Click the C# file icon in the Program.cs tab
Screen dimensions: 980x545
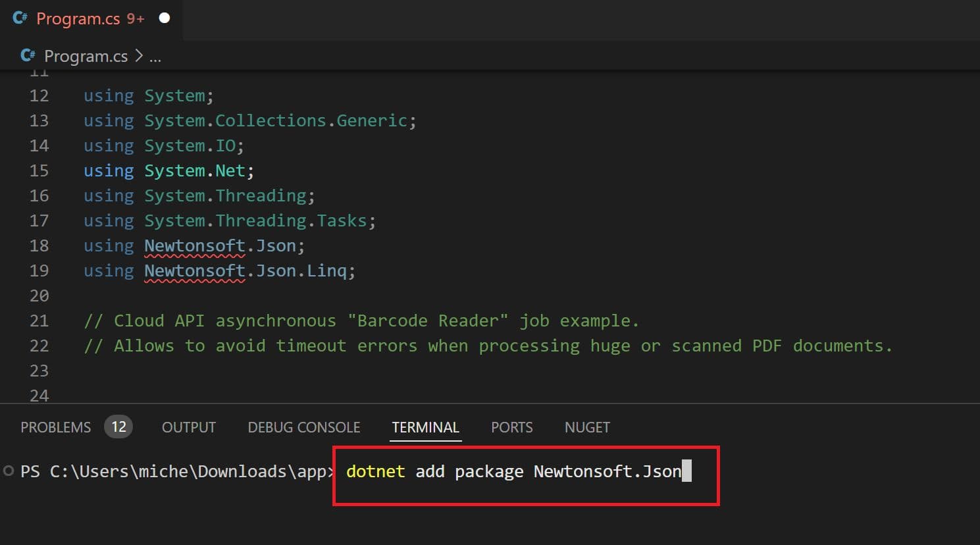[20, 18]
